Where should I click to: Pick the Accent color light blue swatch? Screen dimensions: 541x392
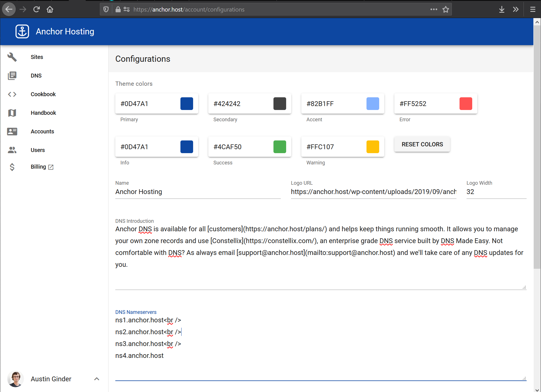point(373,103)
